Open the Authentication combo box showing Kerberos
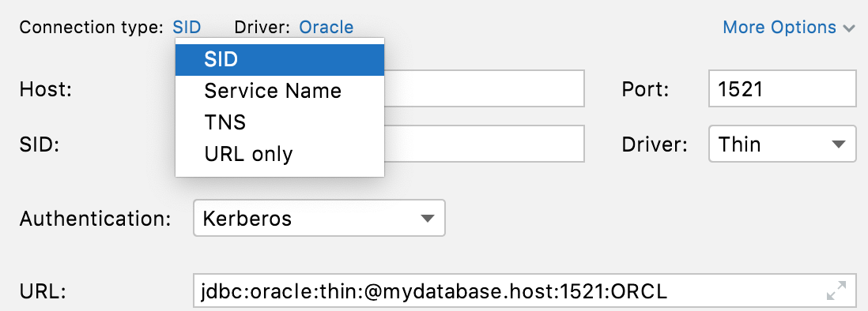This screenshot has height=311, width=868. point(319,218)
